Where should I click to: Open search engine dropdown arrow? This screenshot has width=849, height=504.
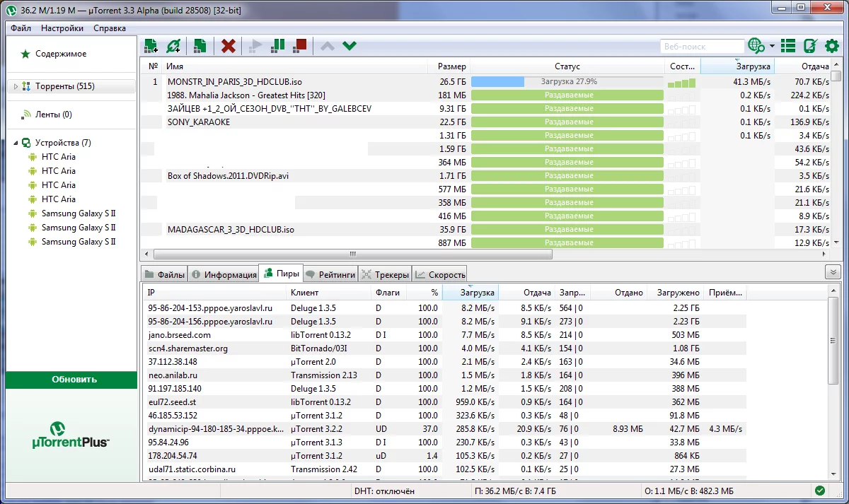point(772,47)
